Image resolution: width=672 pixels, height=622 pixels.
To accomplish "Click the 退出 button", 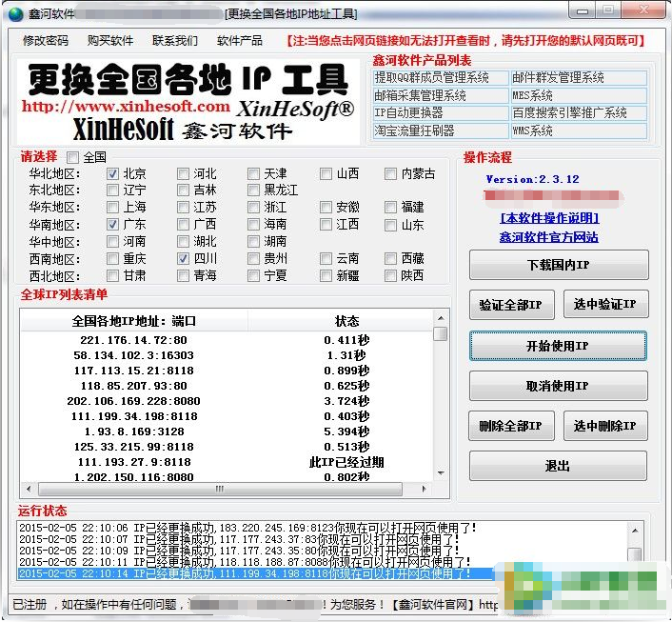I will [x=558, y=466].
